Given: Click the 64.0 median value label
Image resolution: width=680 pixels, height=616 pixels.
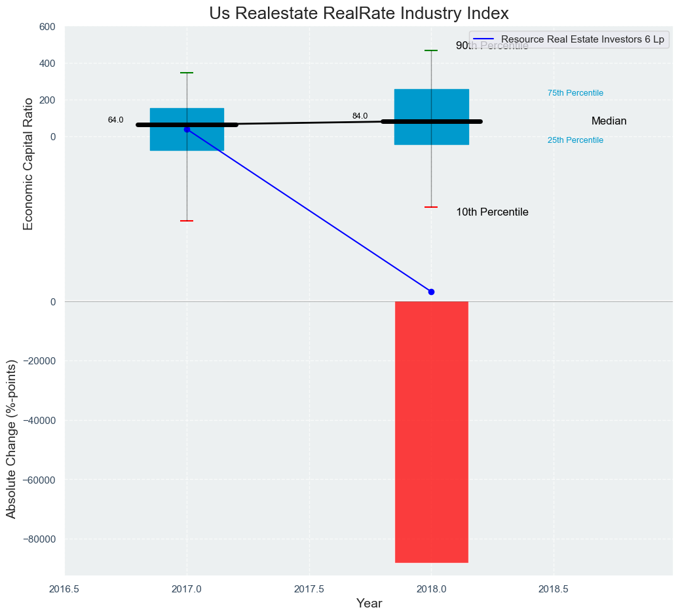Looking at the screenshot, I should [115, 120].
